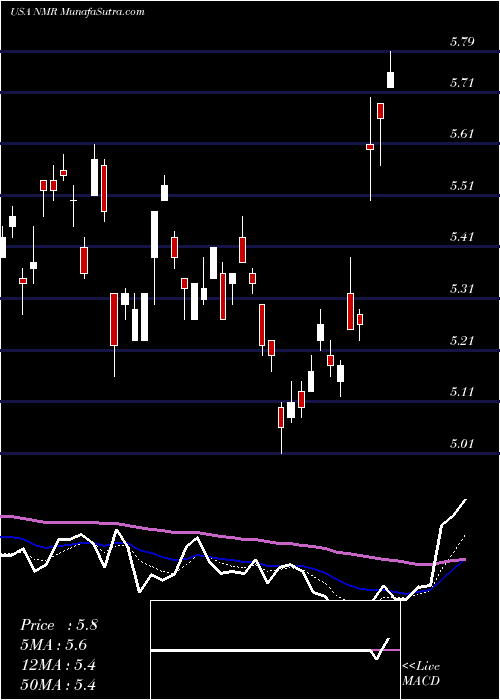The image size is (500, 700).
Task: Click the 5.41 price axis label
Action: tap(462, 237)
